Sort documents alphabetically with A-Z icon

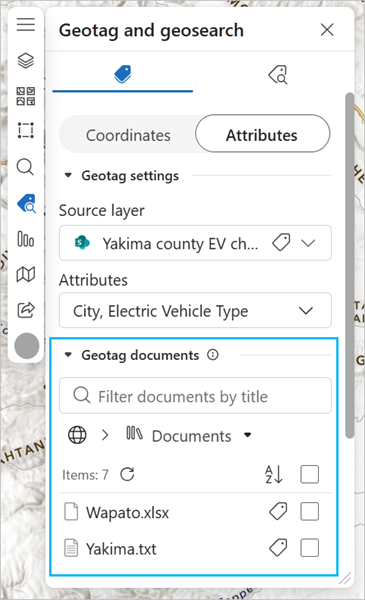(274, 474)
